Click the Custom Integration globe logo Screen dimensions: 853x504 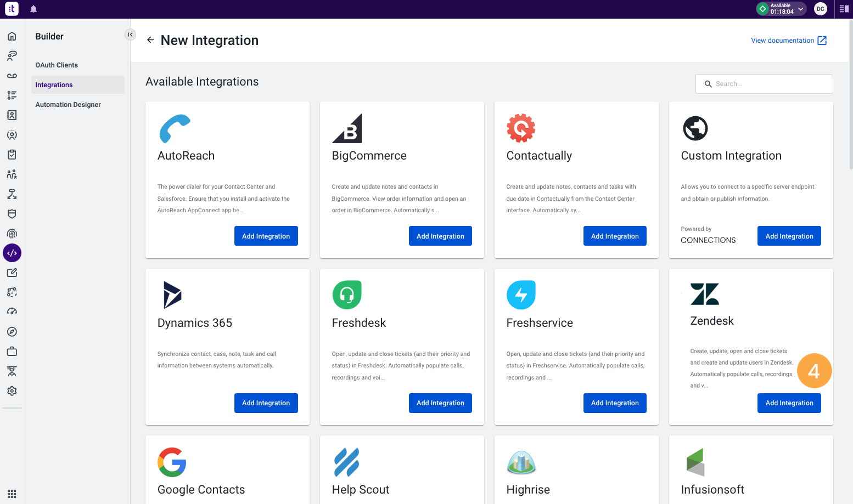click(695, 128)
